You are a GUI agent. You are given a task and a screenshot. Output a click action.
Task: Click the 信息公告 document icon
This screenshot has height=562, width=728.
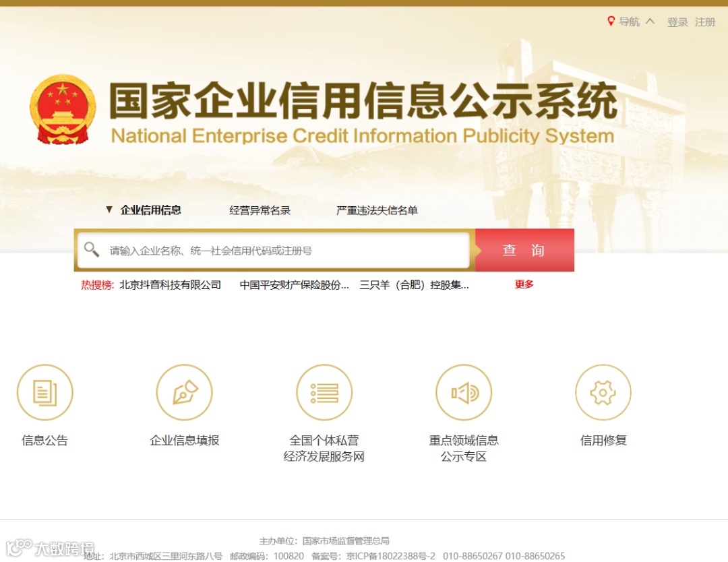(45, 392)
